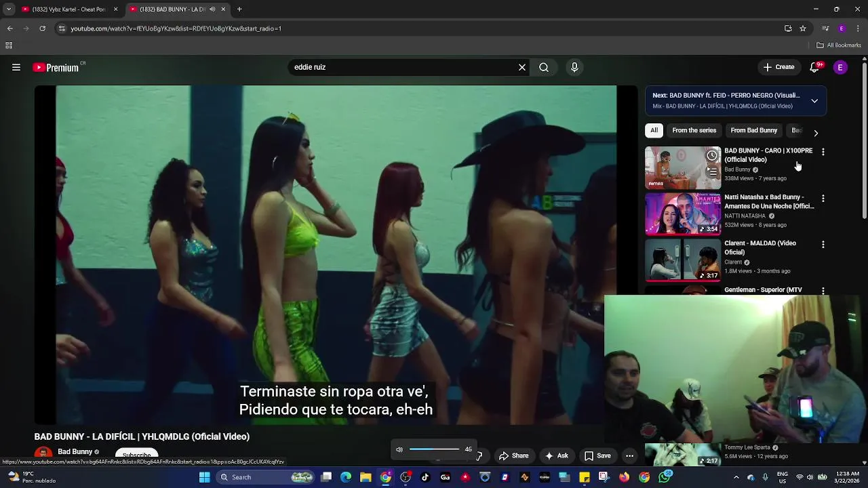
Task: Open Firefox from the taskbar
Action: coord(624,477)
